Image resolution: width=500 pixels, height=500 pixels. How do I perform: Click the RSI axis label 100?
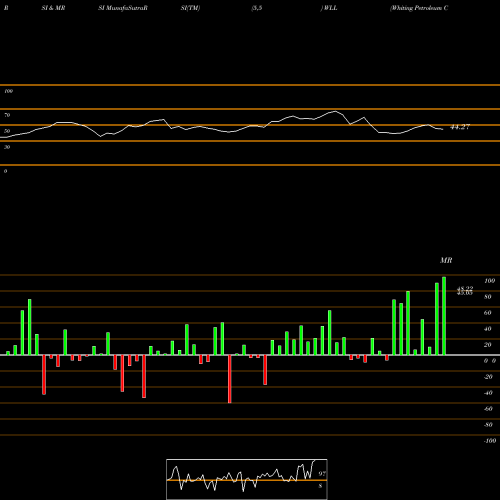[8, 91]
